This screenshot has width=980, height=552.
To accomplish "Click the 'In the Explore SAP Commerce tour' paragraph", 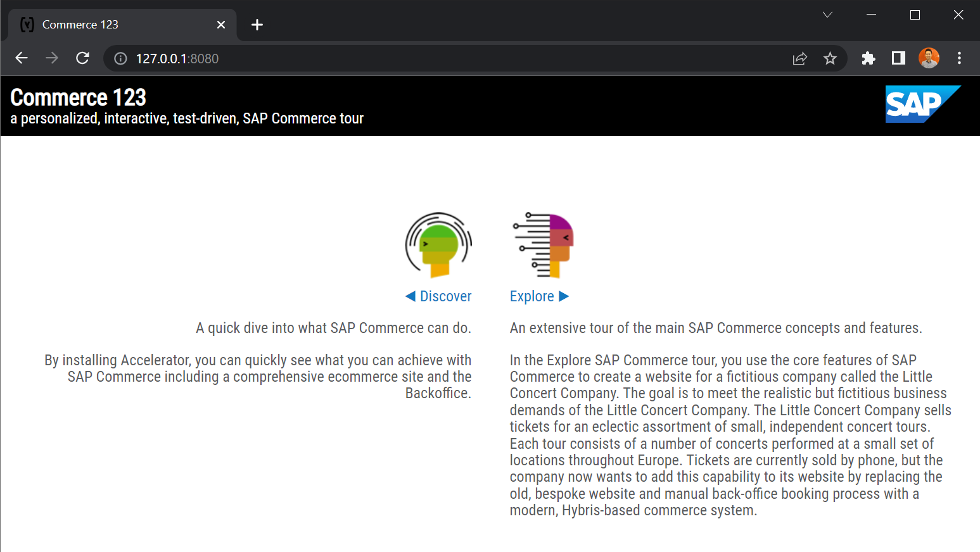I will (730, 435).
